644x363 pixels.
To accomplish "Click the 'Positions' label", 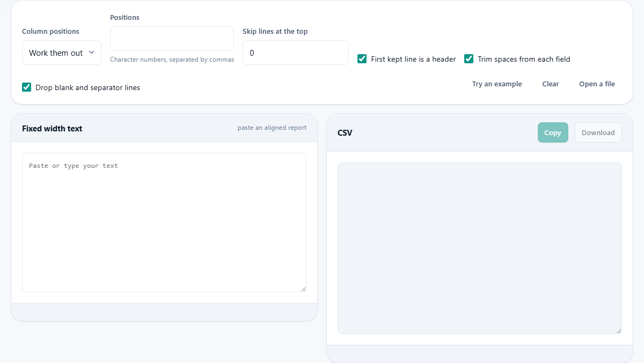I will click(x=125, y=17).
